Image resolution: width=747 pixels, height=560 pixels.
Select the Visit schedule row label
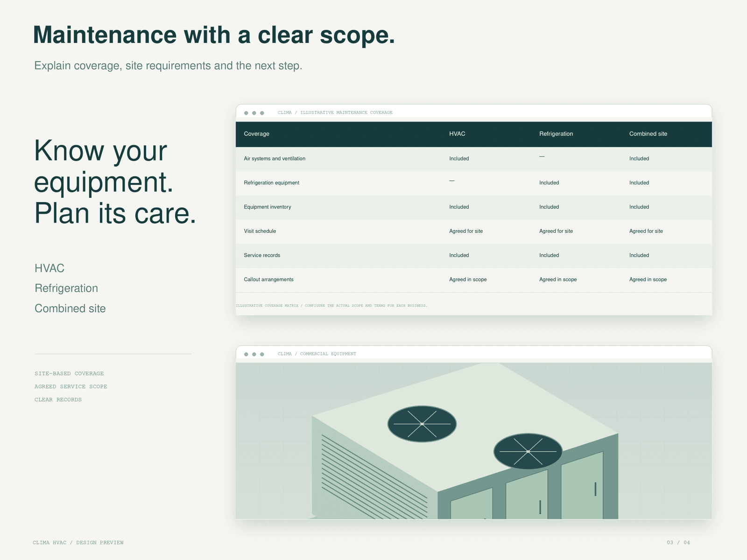point(260,231)
